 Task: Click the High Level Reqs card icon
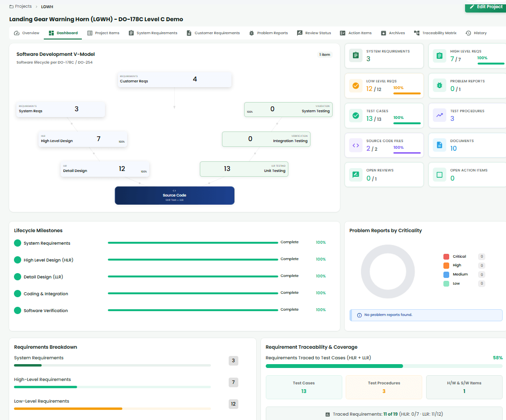tap(440, 55)
